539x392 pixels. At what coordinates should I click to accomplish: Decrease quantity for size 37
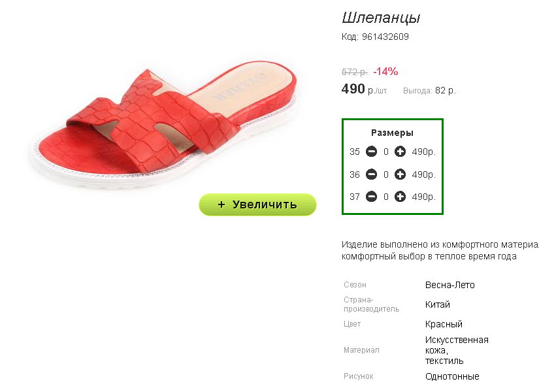(371, 197)
